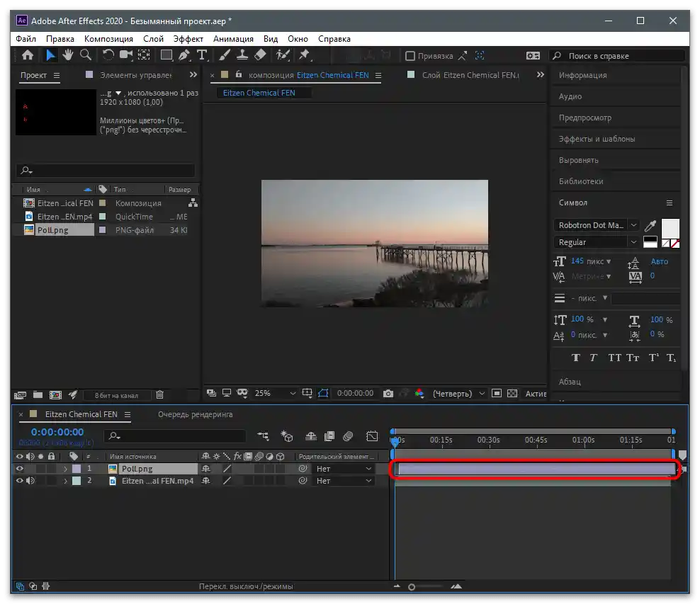Toggle transparency grid in composition viewer
The width and height of the screenshot is (700, 604).
click(x=512, y=394)
